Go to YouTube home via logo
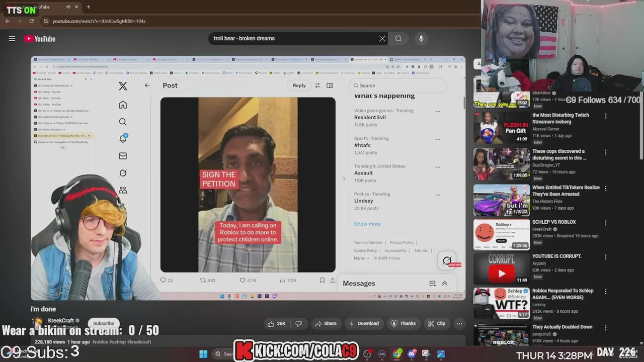The height and width of the screenshot is (362, 644). pos(40,39)
